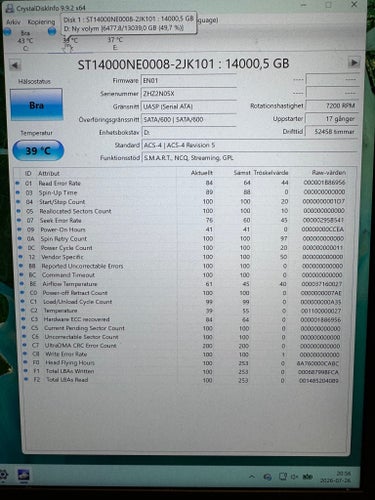Viewport: 375px width, 500px height.
Task: Click status dot of Power Cycle Count row
Action: (x=21, y=248)
